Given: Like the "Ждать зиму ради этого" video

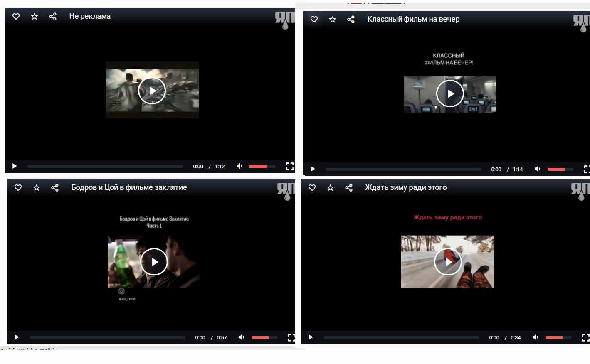Looking at the screenshot, I should pos(312,187).
